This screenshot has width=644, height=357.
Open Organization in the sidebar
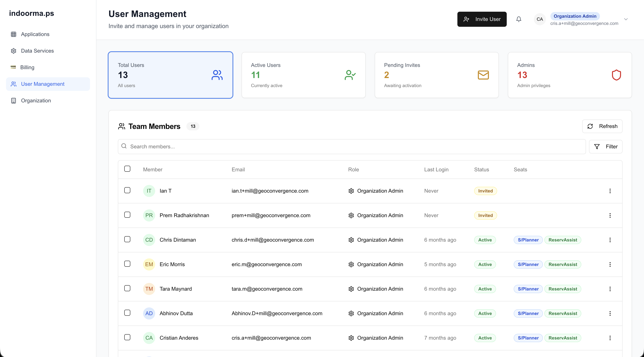coord(48,101)
